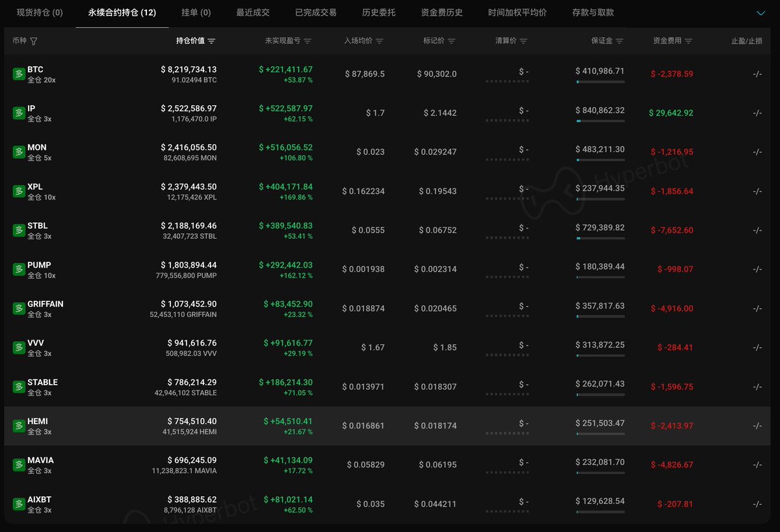Sort by the 未实现盈亏 sort icon

(x=307, y=41)
